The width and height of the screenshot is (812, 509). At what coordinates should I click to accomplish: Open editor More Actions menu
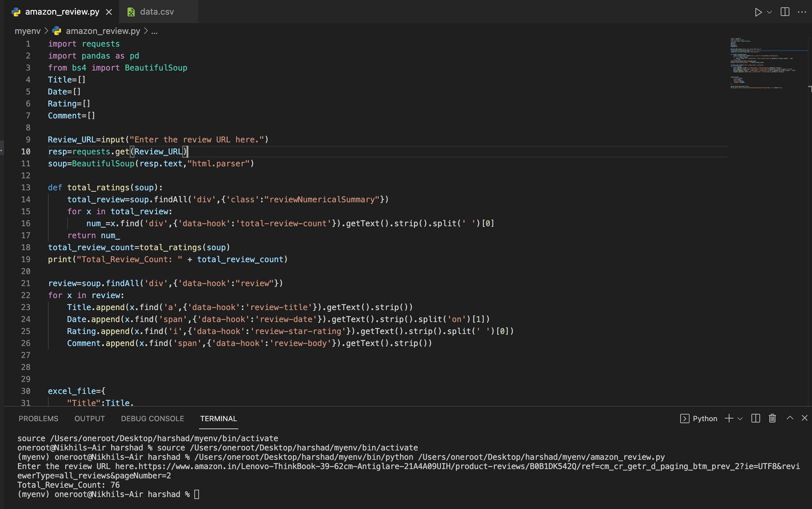coord(802,12)
